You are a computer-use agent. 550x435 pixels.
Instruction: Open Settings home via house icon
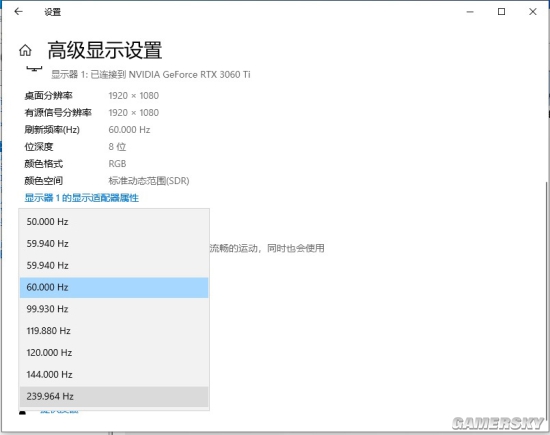tap(25, 50)
